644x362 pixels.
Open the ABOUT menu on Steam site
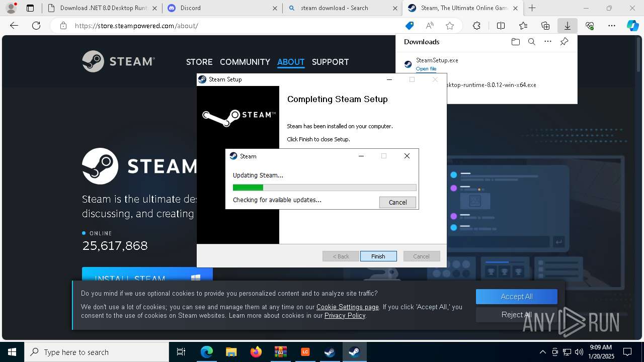pos(291,62)
